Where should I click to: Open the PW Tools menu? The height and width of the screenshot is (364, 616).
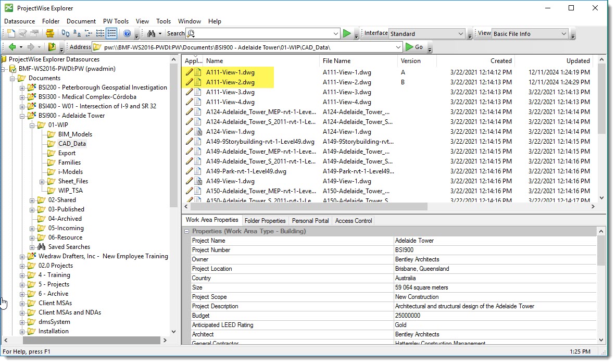116,21
